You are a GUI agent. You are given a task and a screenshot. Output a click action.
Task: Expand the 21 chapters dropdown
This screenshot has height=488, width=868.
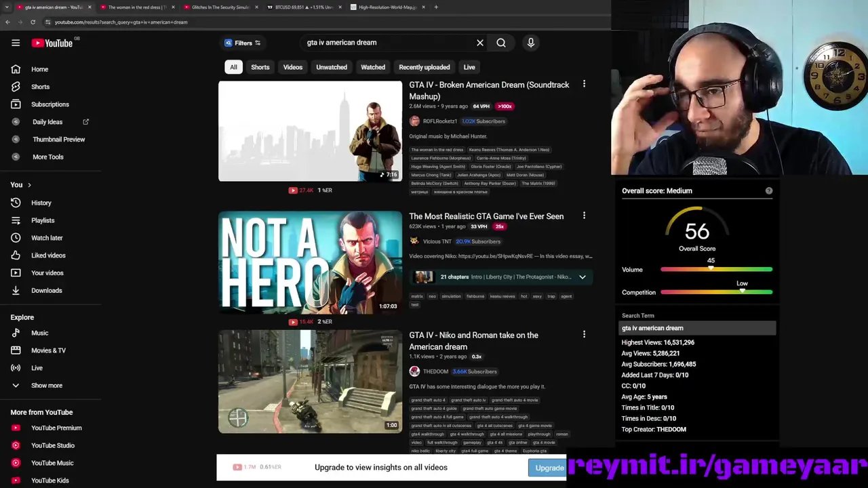(x=582, y=277)
